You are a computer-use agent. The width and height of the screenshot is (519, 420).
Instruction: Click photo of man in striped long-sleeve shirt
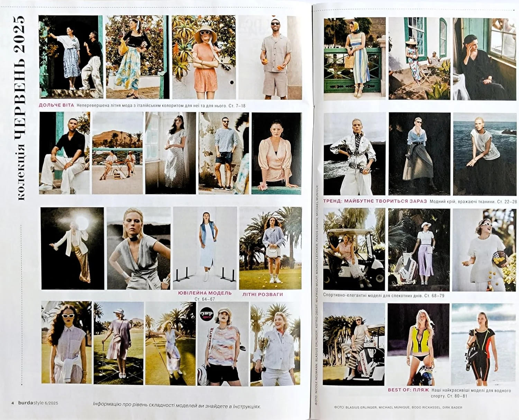pyautogui.click(x=224, y=153)
